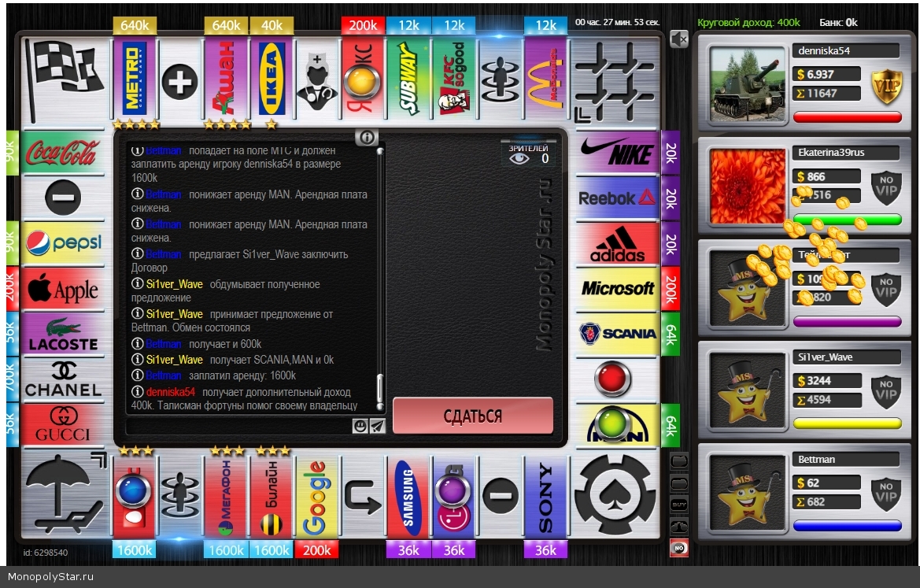Click the minus cell between LG and SONY
920x588 pixels.
pos(500,497)
